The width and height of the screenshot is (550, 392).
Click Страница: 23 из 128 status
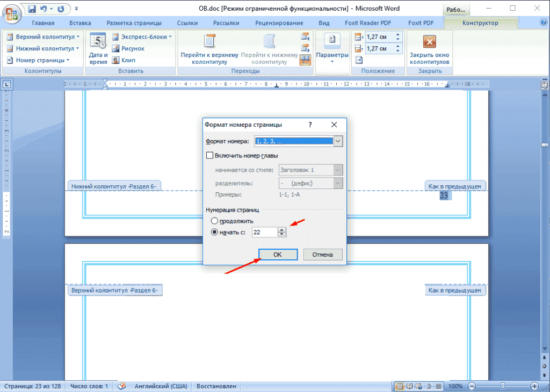tap(32, 386)
